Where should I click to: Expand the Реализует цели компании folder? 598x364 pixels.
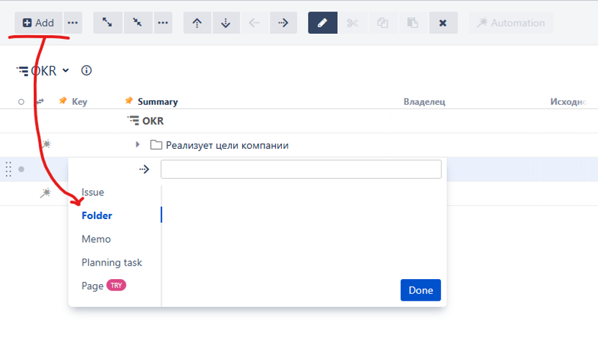(x=137, y=145)
